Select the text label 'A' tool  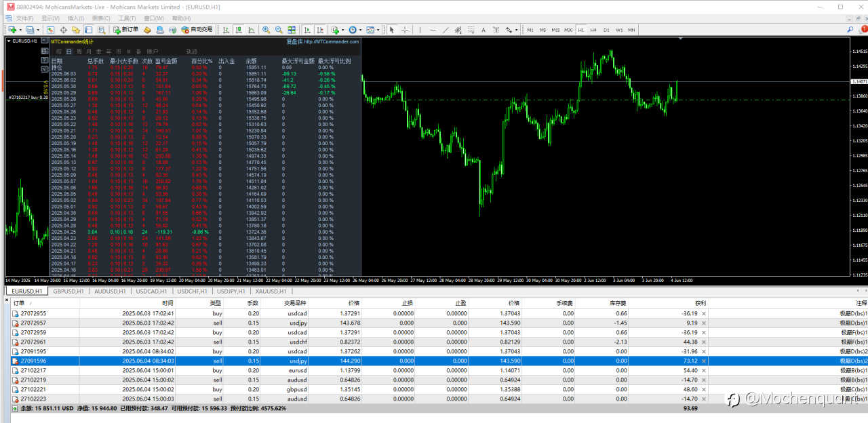(x=484, y=30)
